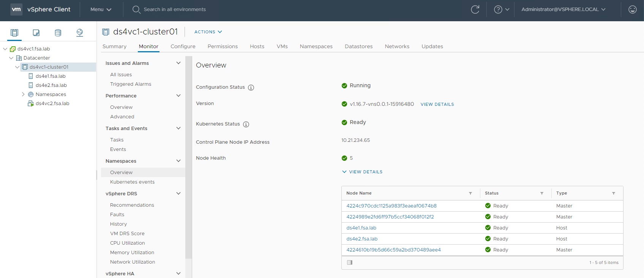Filter the Type column
Image resolution: width=644 pixels, height=278 pixels.
coord(614,193)
